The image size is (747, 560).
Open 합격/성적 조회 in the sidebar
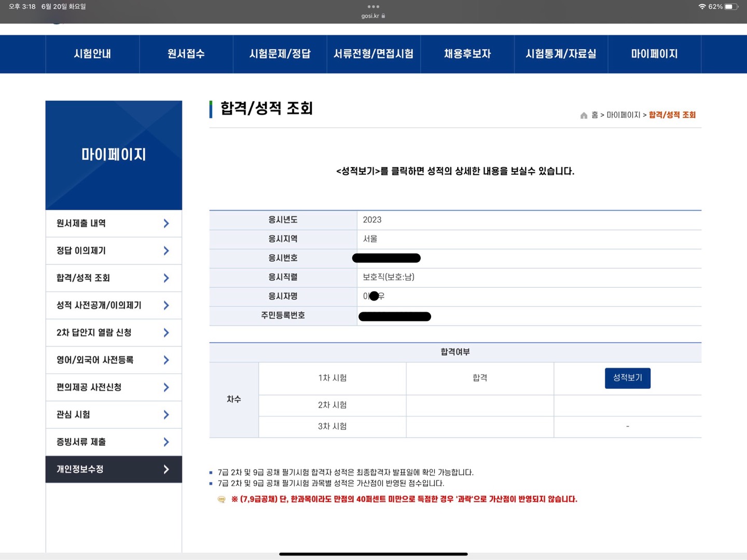(83, 278)
